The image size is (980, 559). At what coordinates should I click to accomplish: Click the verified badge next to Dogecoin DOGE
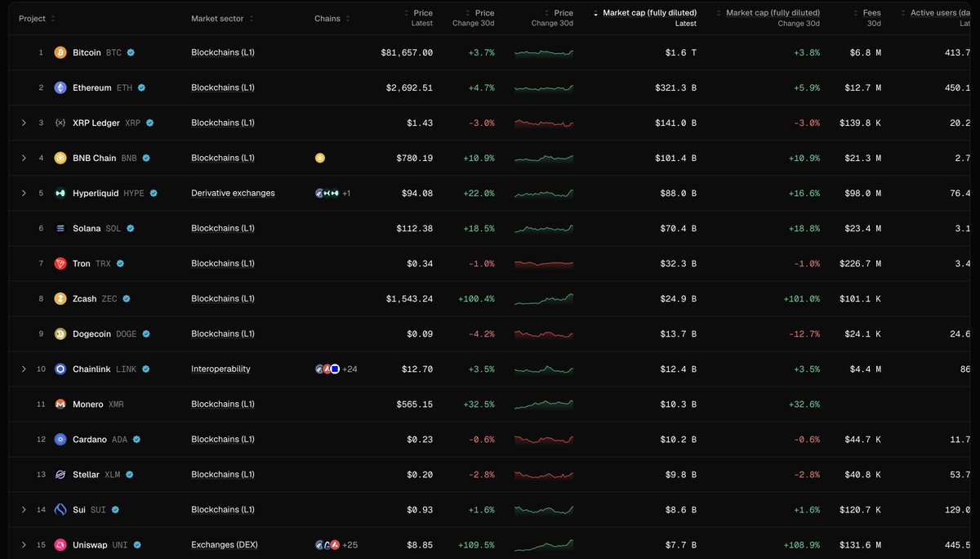pyautogui.click(x=146, y=333)
